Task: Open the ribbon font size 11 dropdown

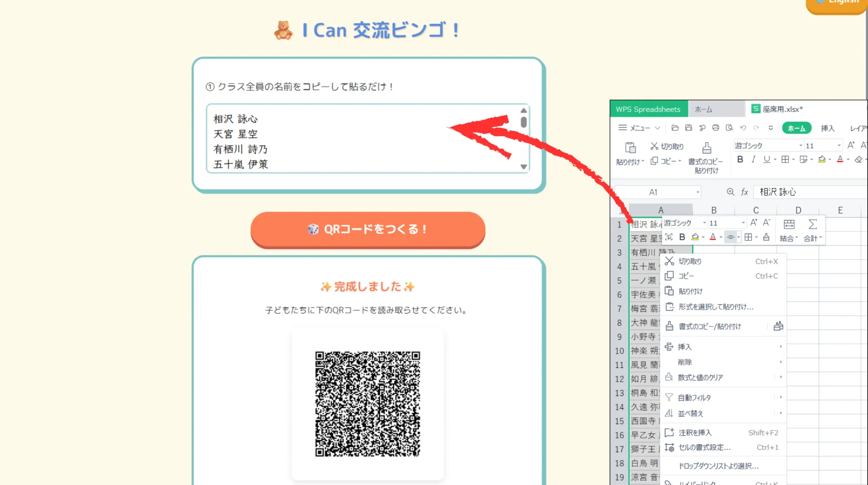Action: pyautogui.click(x=839, y=146)
